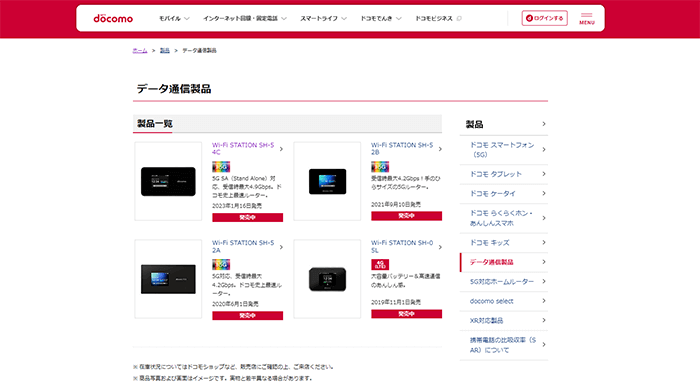Click the データ通信製品 page heading
Viewport: 700px width, 390px height.
[x=174, y=89]
